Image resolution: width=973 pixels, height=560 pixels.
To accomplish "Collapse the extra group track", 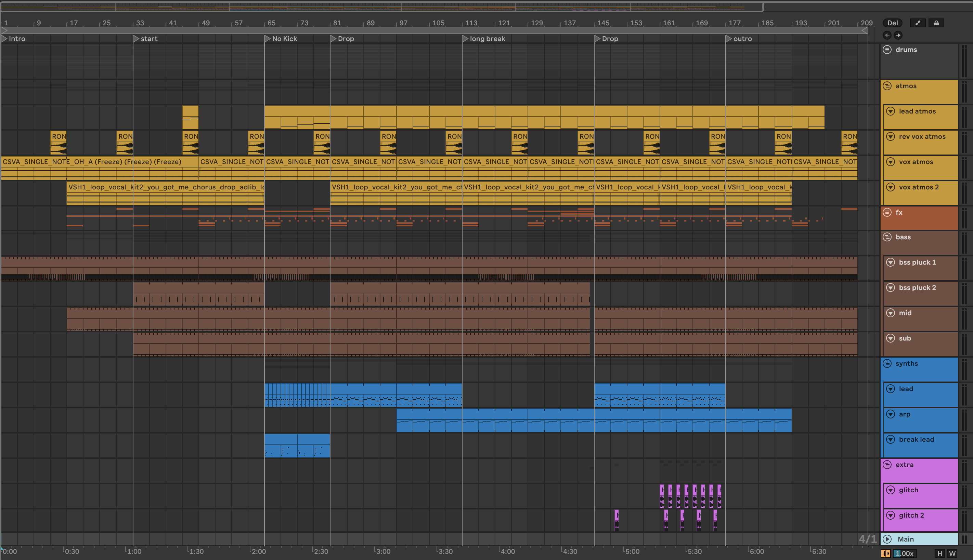I will point(887,465).
